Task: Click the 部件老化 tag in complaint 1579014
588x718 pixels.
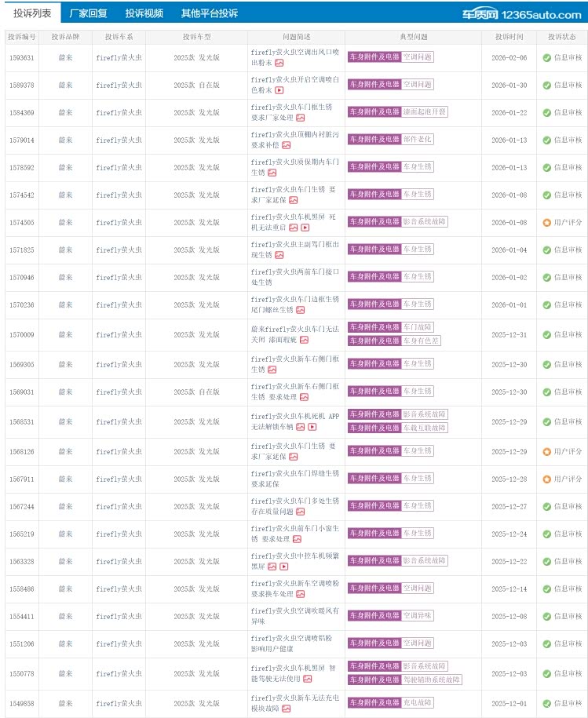Action: [418, 139]
